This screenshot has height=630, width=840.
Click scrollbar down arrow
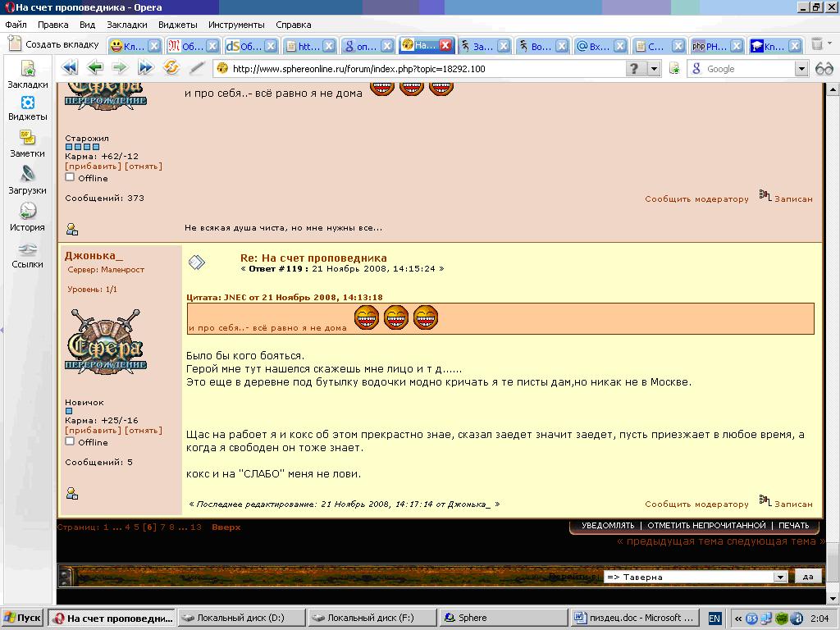pyautogui.click(x=833, y=598)
